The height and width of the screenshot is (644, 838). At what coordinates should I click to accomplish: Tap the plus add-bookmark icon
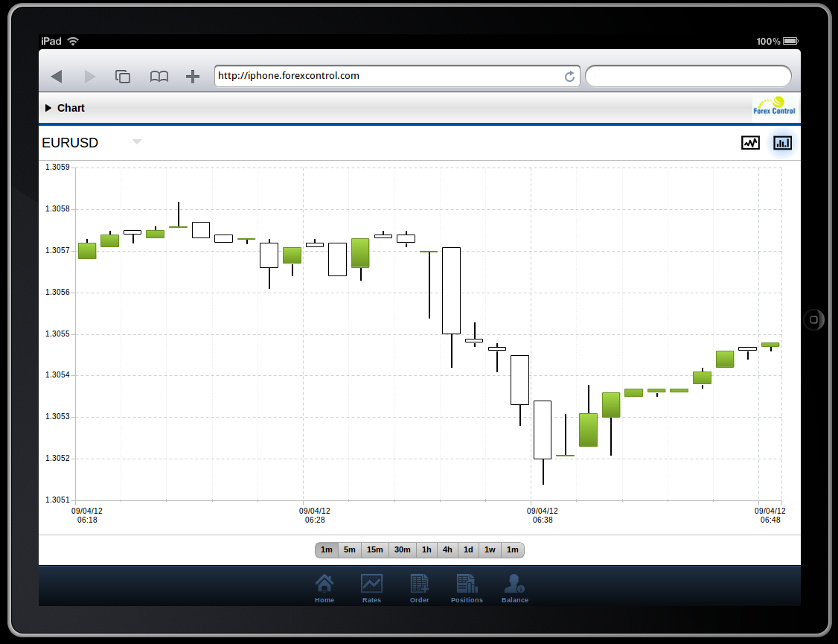[x=193, y=77]
